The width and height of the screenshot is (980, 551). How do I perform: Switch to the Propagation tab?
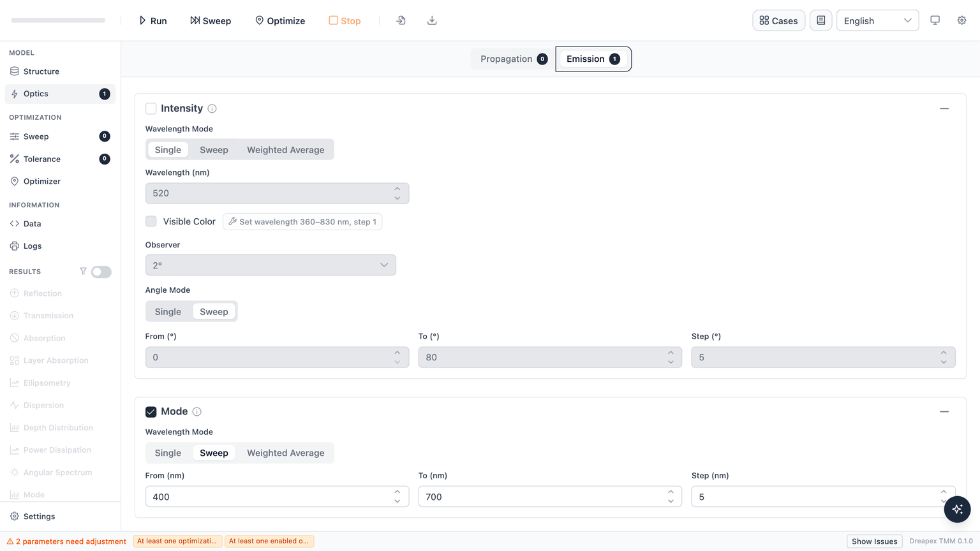514,59
